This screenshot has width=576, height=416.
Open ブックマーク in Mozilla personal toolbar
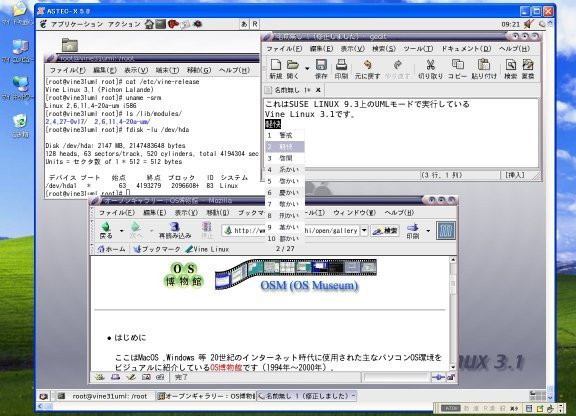pyautogui.click(x=157, y=249)
